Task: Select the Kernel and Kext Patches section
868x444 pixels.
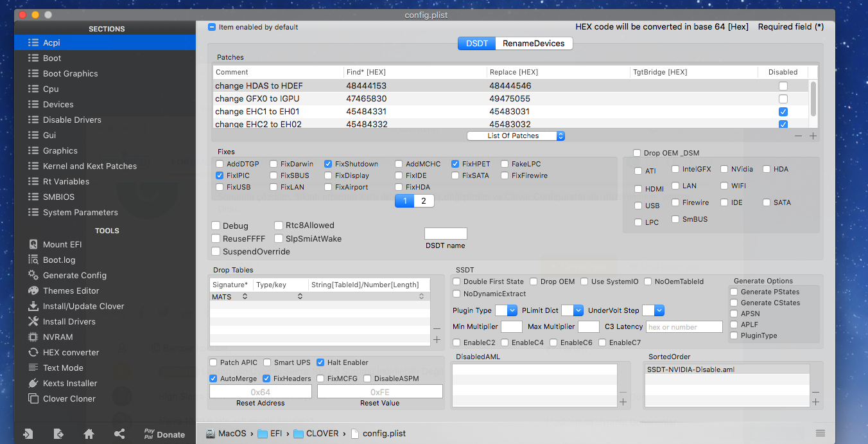Action: pos(89,166)
